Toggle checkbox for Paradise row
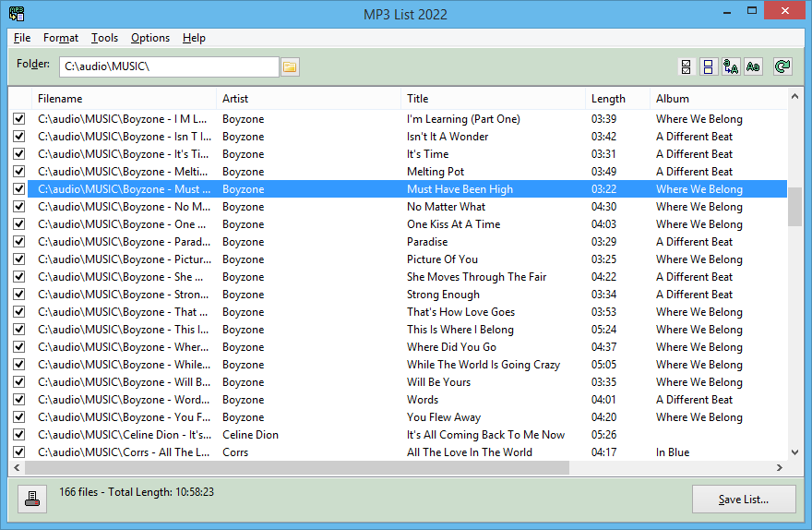Viewport: 812px width, 530px height. (x=19, y=241)
